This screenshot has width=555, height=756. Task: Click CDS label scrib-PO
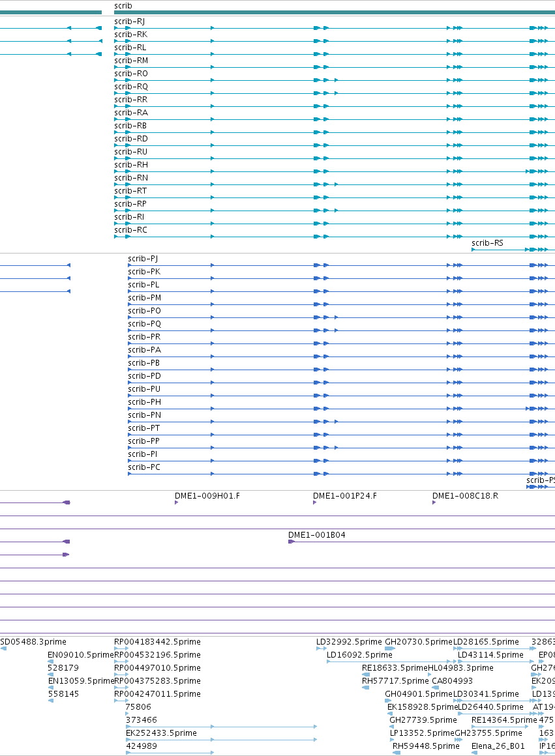[x=144, y=310]
